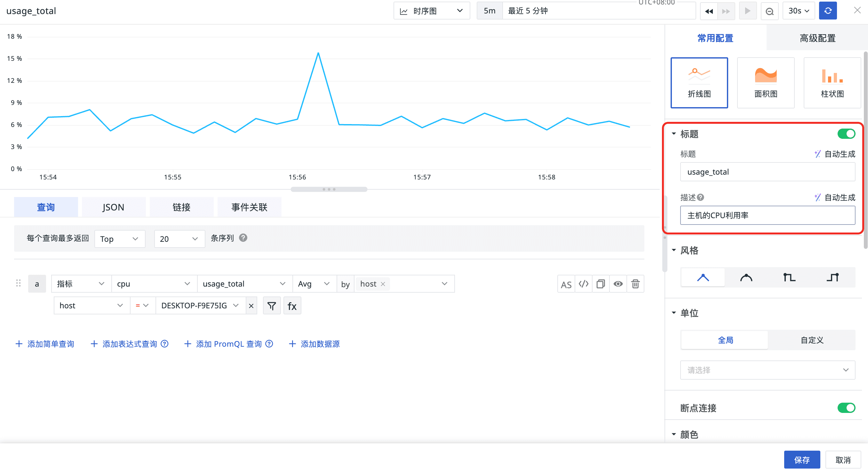
Task: Delete query a with trash icon
Action: tap(635, 284)
